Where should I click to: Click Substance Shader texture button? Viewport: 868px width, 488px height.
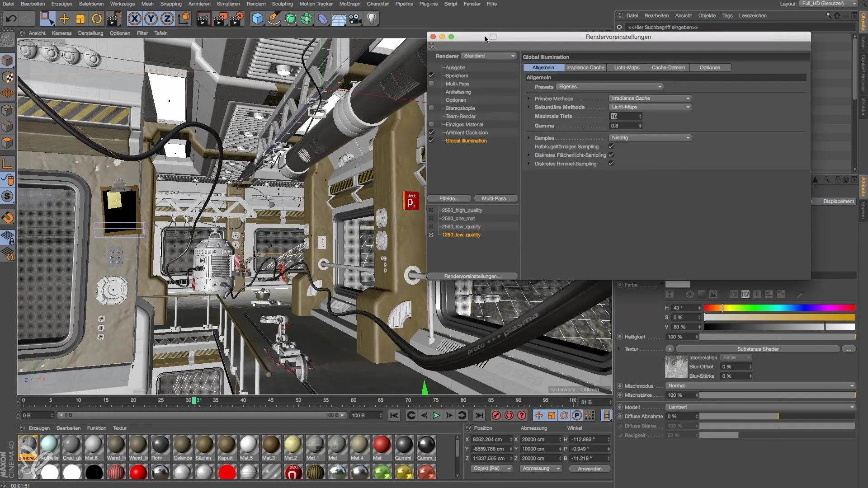758,349
